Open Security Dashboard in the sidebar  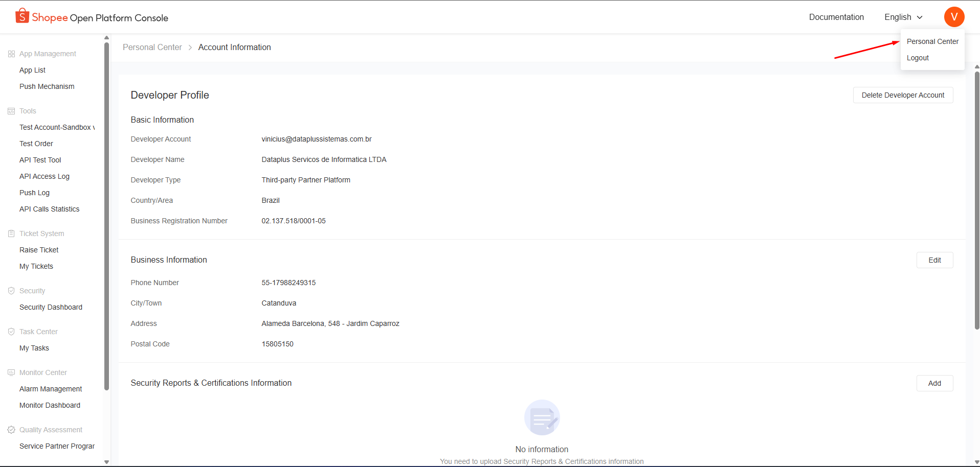51,307
